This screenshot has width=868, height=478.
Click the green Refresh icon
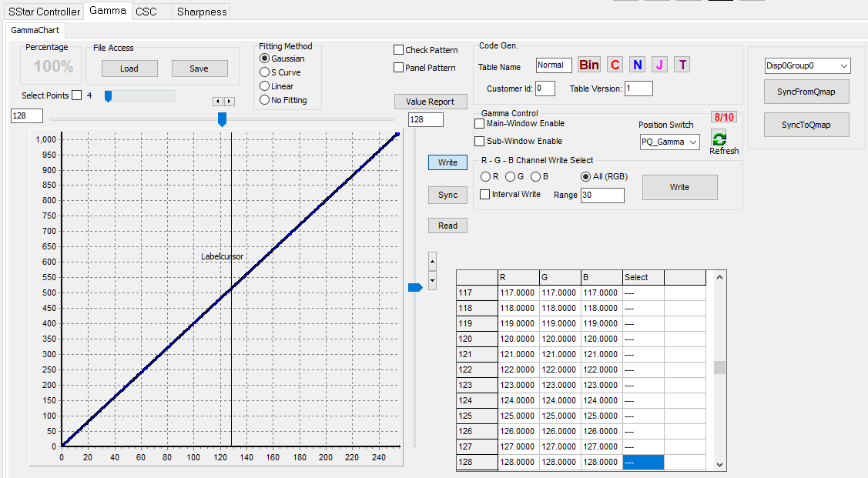click(x=719, y=139)
